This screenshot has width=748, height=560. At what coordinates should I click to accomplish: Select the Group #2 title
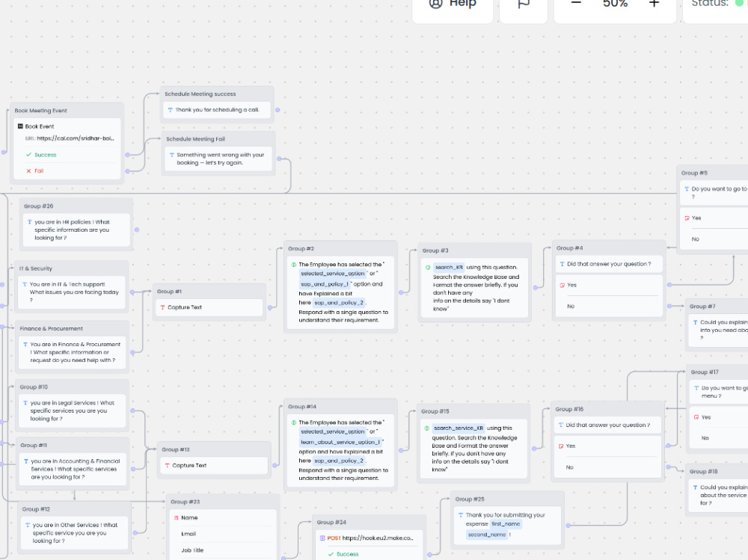301,248
